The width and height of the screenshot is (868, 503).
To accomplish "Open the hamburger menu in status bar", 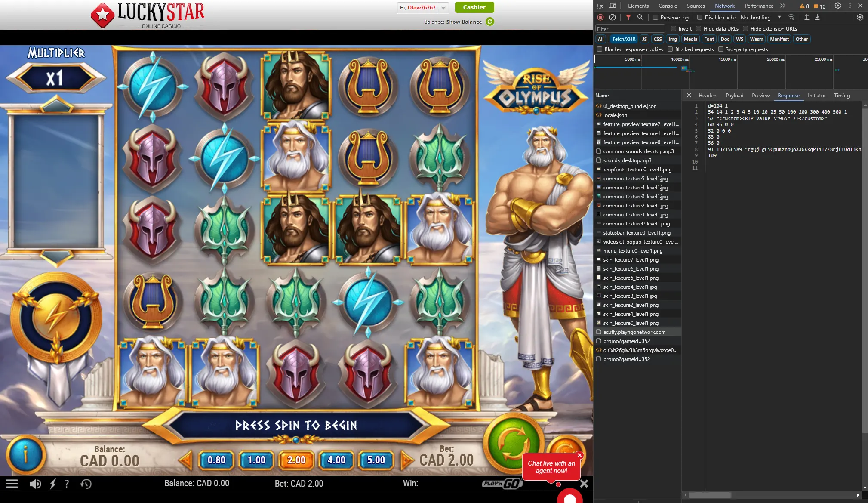I will coord(12,484).
